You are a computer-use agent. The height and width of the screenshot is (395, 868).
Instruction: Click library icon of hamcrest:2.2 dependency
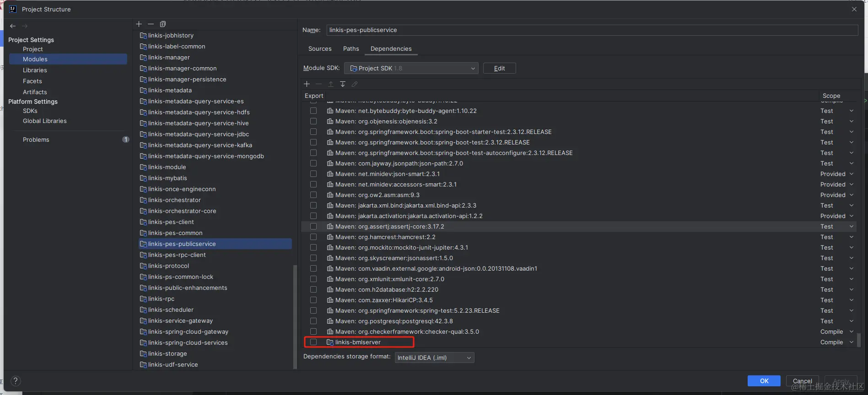[x=330, y=237]
